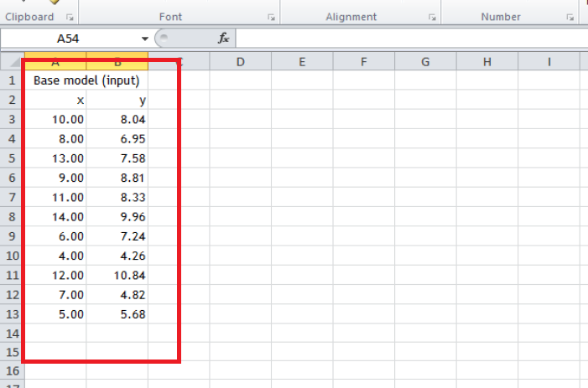
Task: Click the 'x' header cell
Action: [x=55, y=100]
